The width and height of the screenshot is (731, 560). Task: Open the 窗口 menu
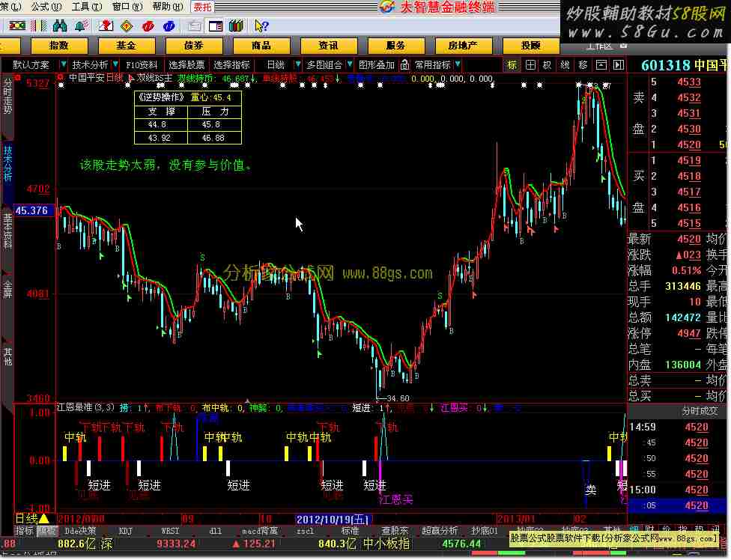point(127,7)
